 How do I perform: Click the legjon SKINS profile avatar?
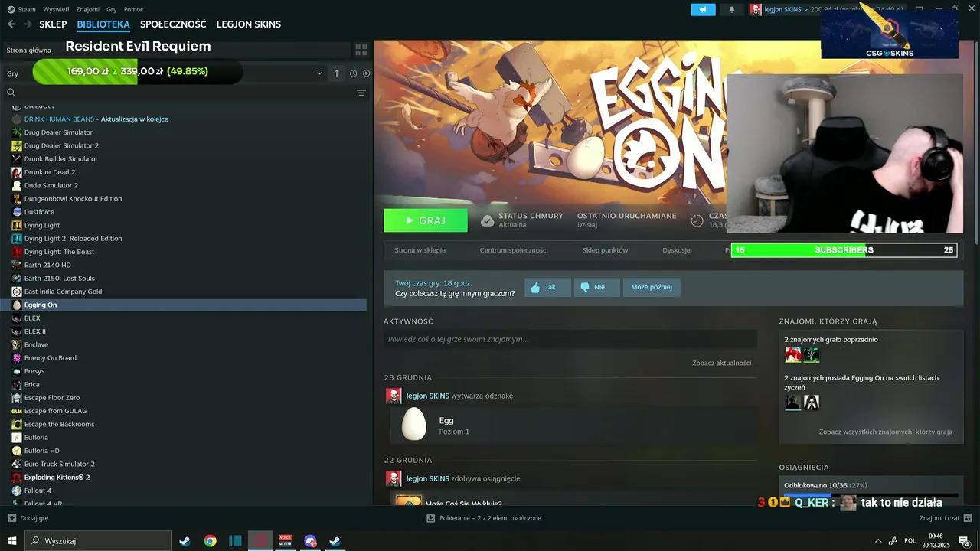756,9
